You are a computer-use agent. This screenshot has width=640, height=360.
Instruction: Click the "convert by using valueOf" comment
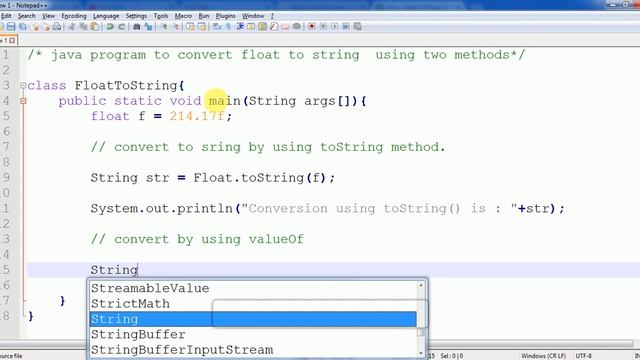(x=197, y=239)
